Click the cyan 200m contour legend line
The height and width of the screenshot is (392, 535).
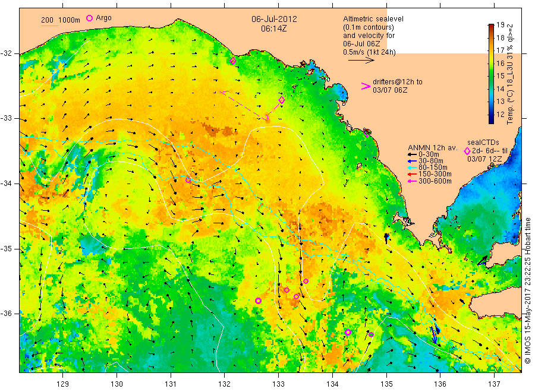click(x=49, y=25)
